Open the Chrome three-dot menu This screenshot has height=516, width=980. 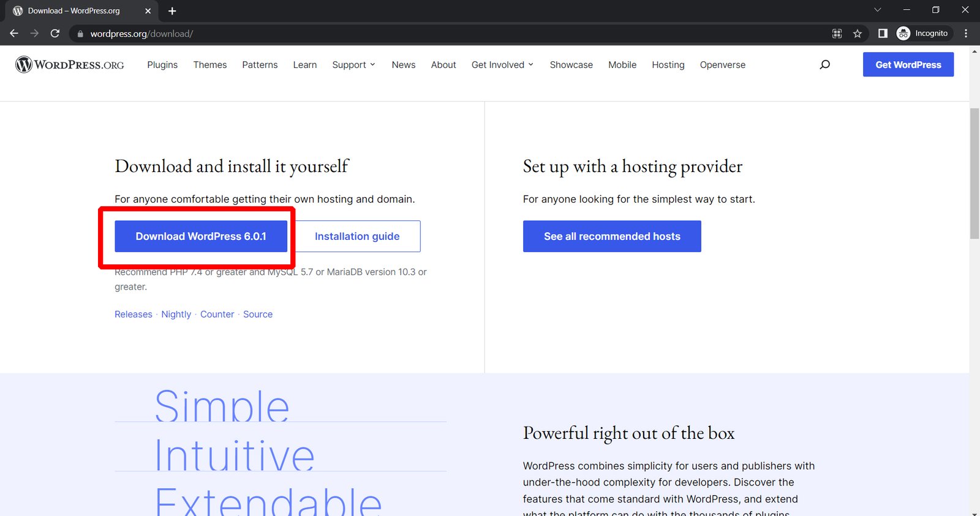966,34
